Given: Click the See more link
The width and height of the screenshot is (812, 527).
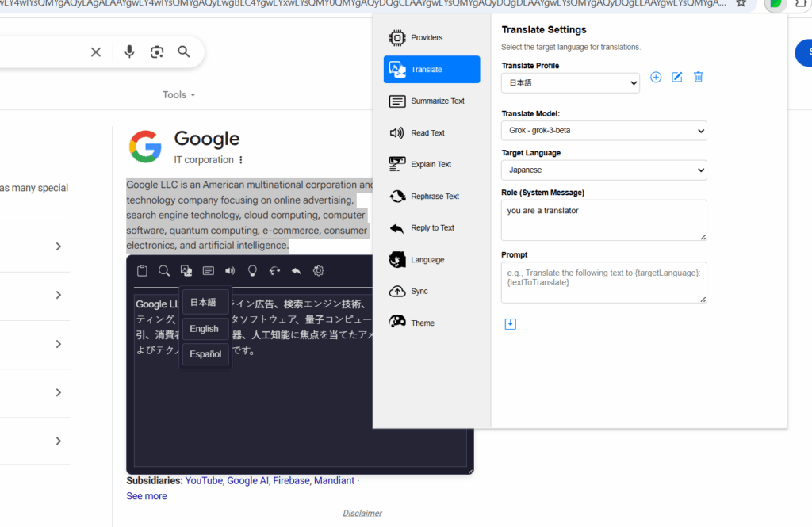Looking at the screenshot, I should 147,496.
